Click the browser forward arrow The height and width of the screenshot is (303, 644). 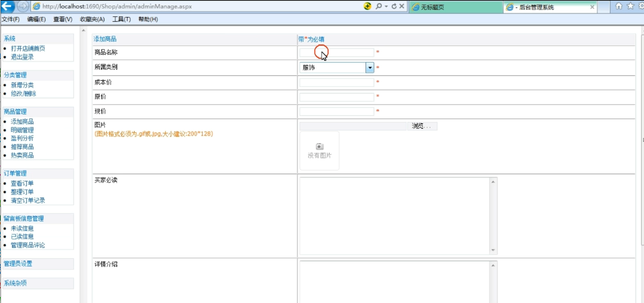tap(23, 7)
